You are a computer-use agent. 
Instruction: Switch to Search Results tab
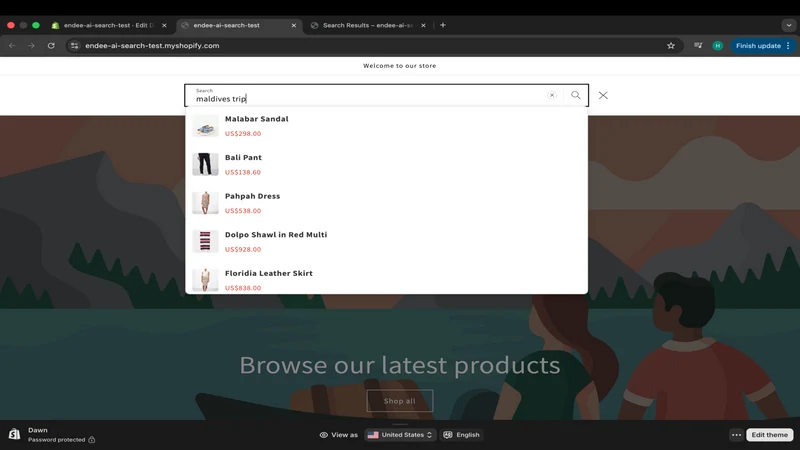(x=367, y=25)
